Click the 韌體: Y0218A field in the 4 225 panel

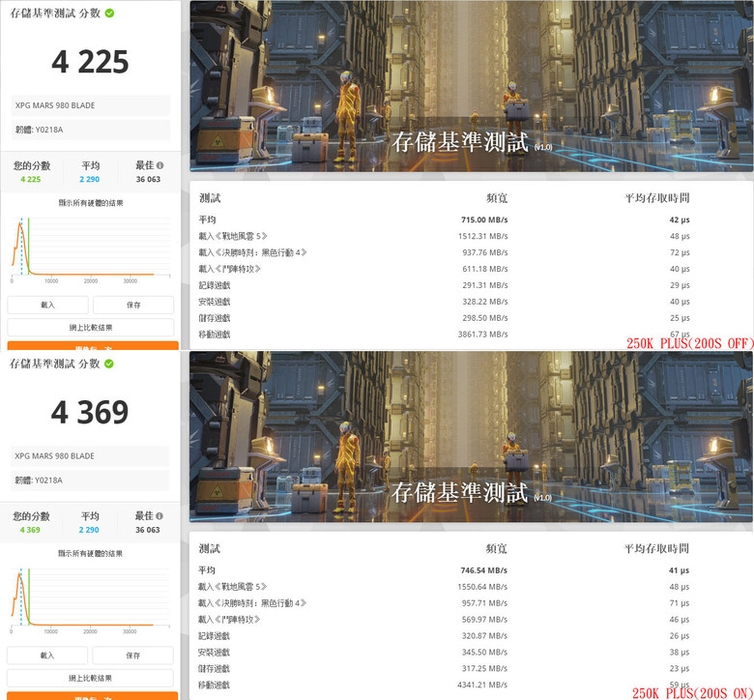pos(91,130)
